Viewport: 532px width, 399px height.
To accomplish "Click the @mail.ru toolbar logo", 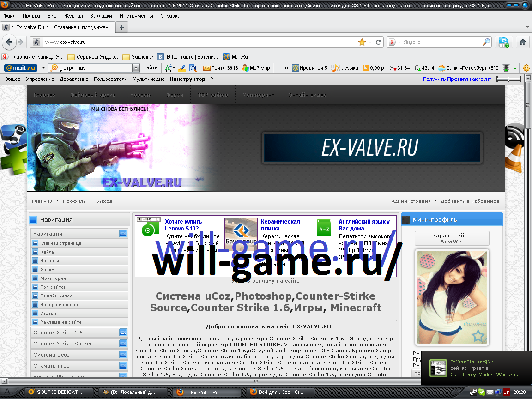I will click(x=21, y=68).
